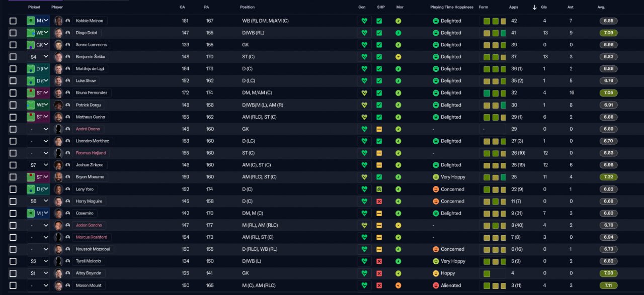
Task: Click Bryan Mbeumo's 7.22 average rating badge
Action: point(608,177)
